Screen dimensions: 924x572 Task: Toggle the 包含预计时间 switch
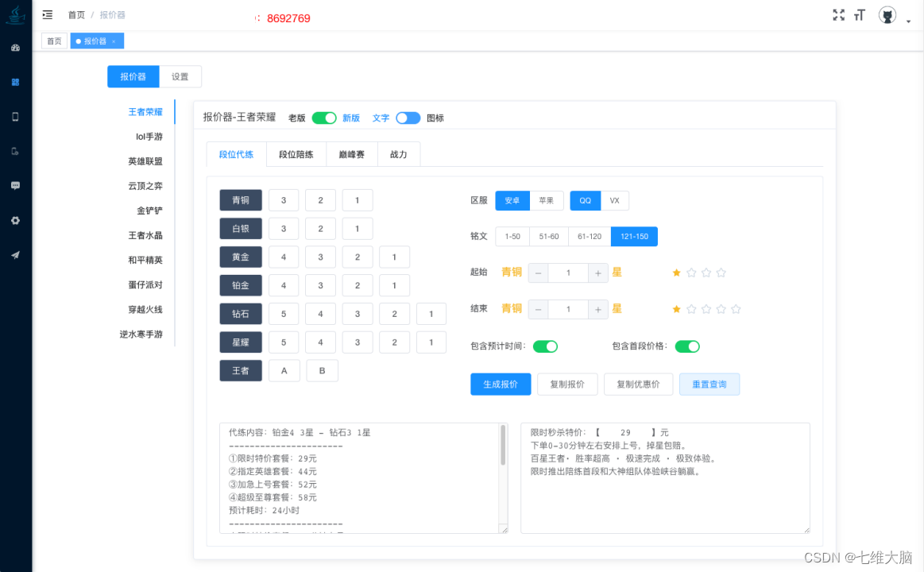(x=545, y=346)
